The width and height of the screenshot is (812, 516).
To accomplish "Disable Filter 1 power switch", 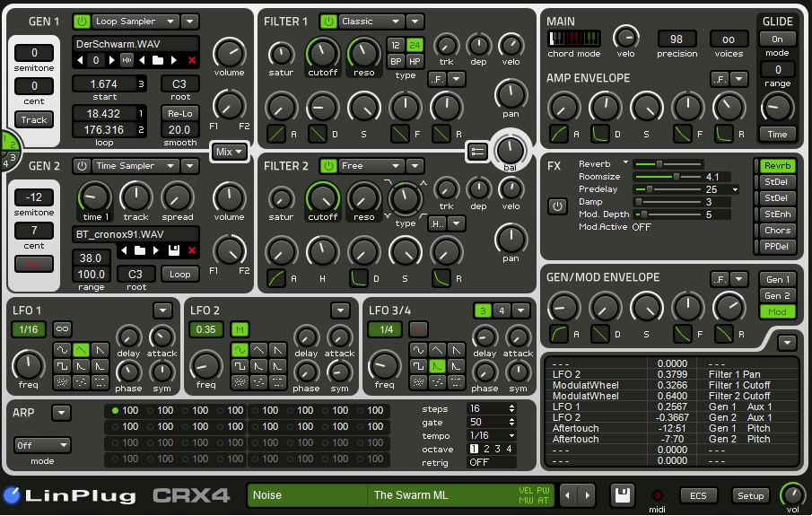I will point(328,22).
